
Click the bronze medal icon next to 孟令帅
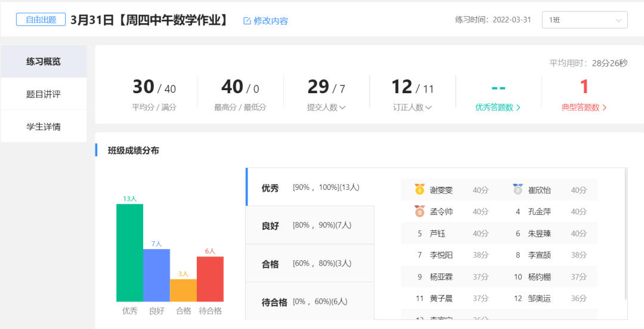click(420, 211)
